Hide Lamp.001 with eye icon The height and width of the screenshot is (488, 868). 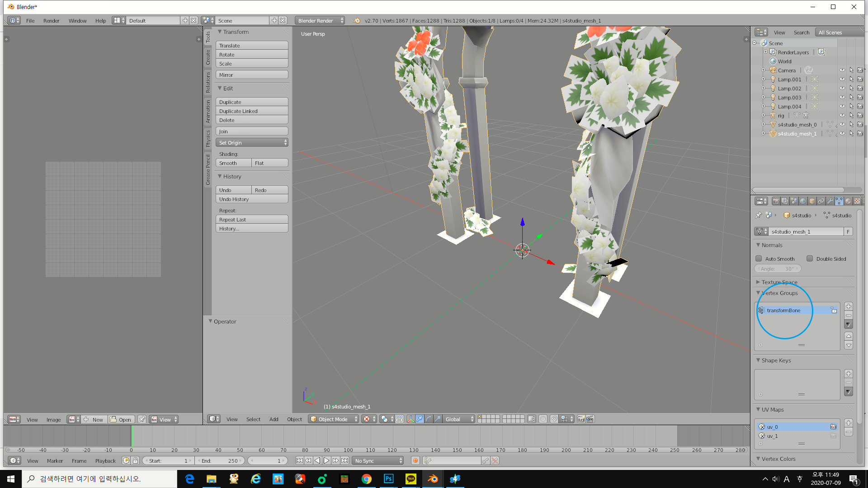842,79
